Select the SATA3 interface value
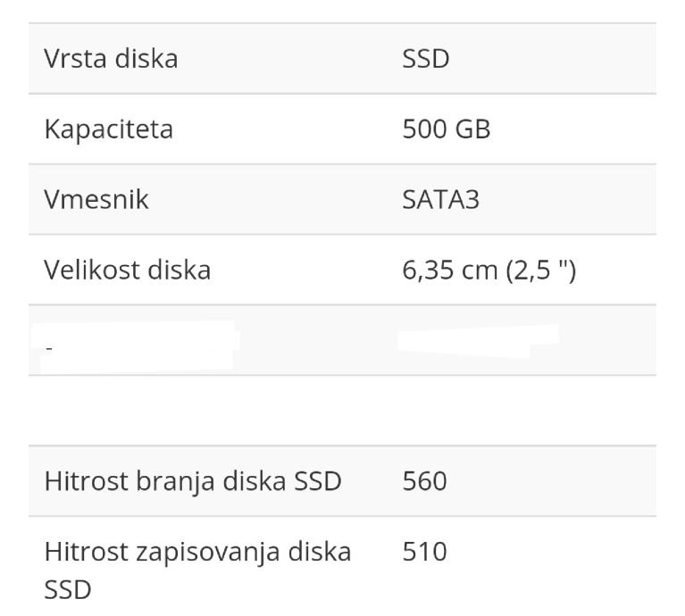 [x=440, y=199]
